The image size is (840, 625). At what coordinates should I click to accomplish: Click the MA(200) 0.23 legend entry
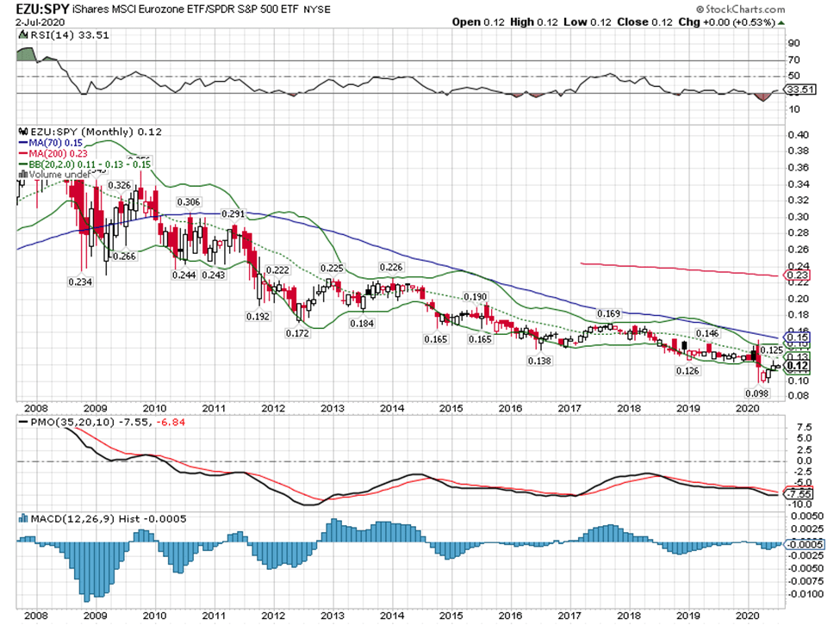[x=58, y=153]
